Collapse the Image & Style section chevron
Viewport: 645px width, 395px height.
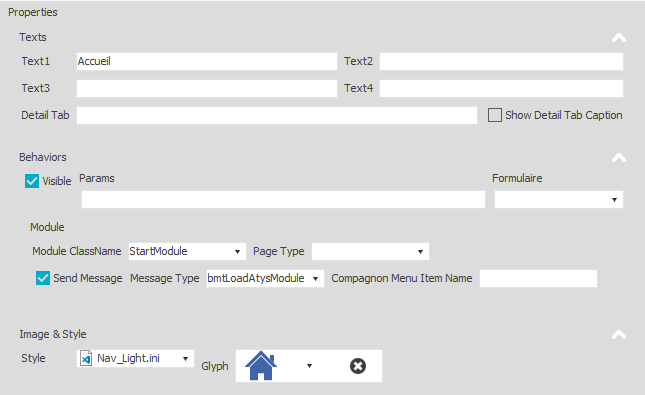click(619, 335)
